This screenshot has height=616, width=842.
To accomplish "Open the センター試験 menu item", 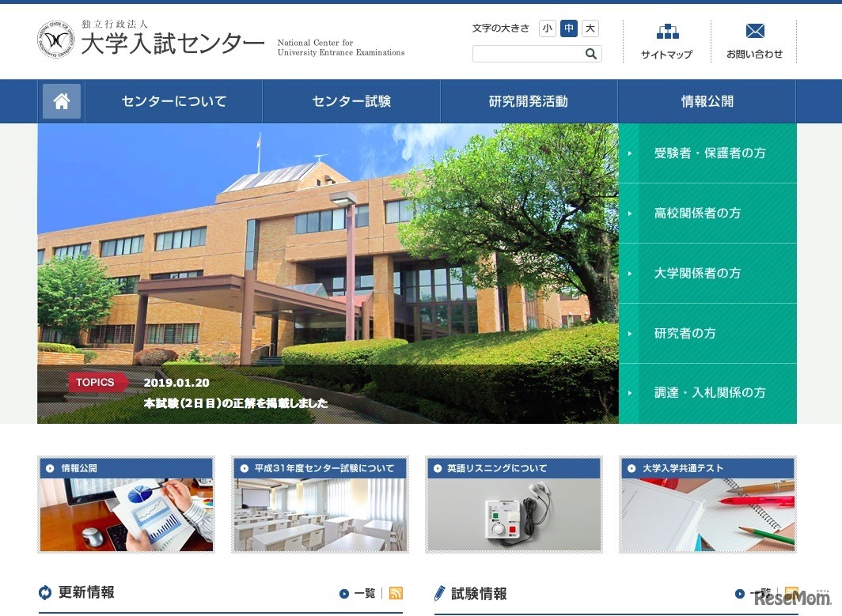I will (350, 101).
